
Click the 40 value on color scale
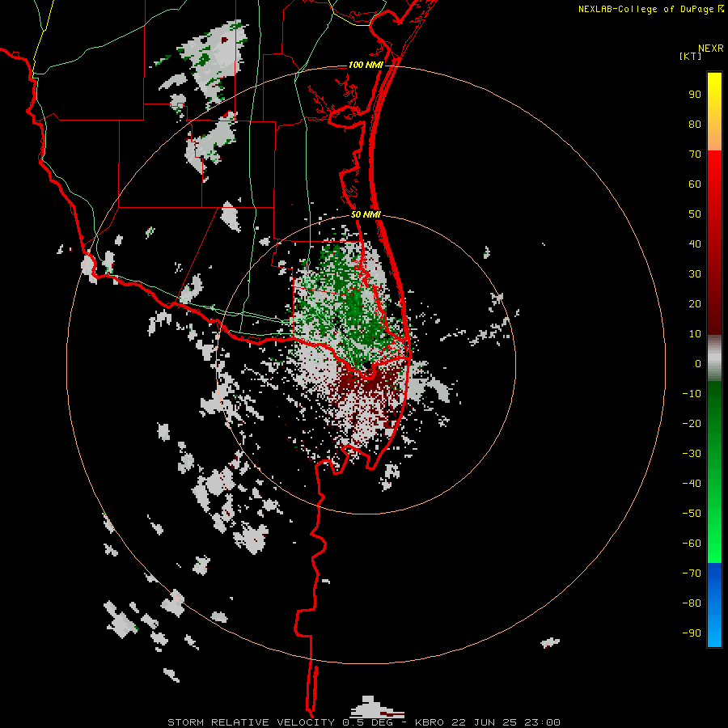click(x=695, y=244)
